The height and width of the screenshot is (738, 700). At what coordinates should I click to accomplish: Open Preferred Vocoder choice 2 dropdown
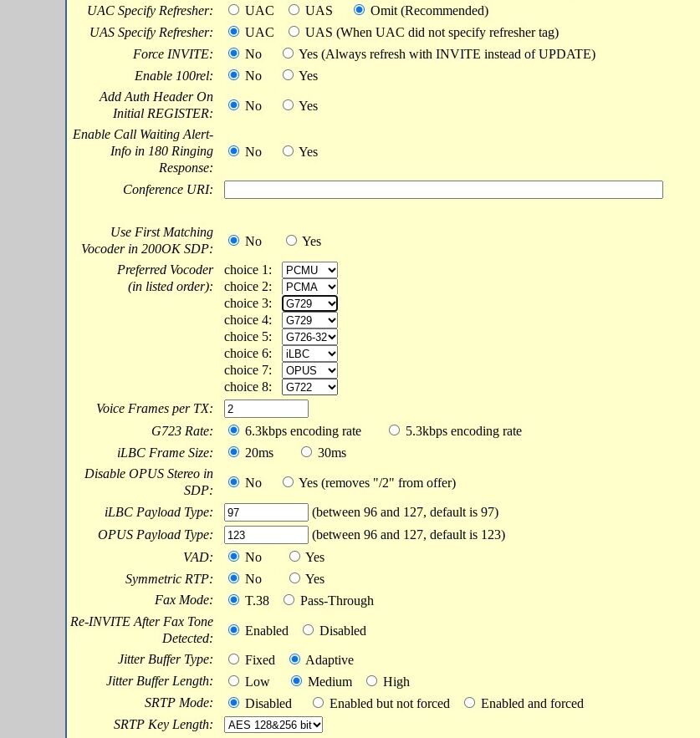coord(309,287)
